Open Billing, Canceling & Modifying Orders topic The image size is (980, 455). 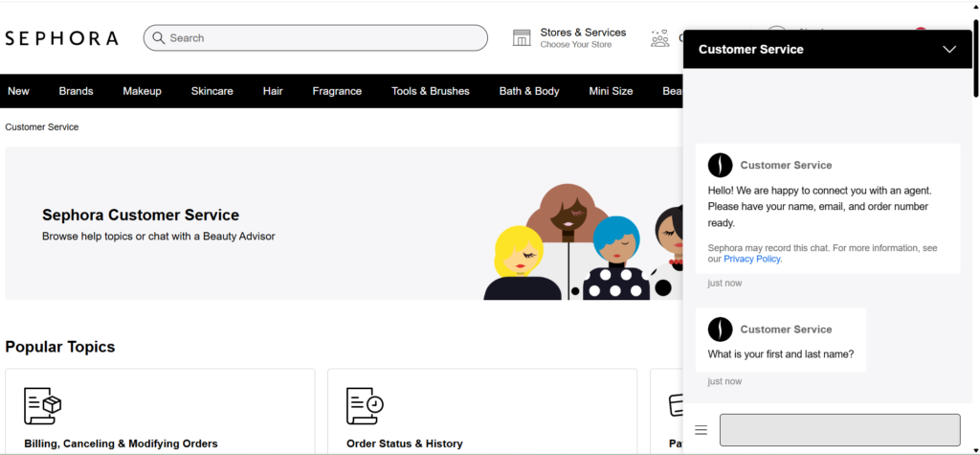pyautogui.click(x=160, y=411)
